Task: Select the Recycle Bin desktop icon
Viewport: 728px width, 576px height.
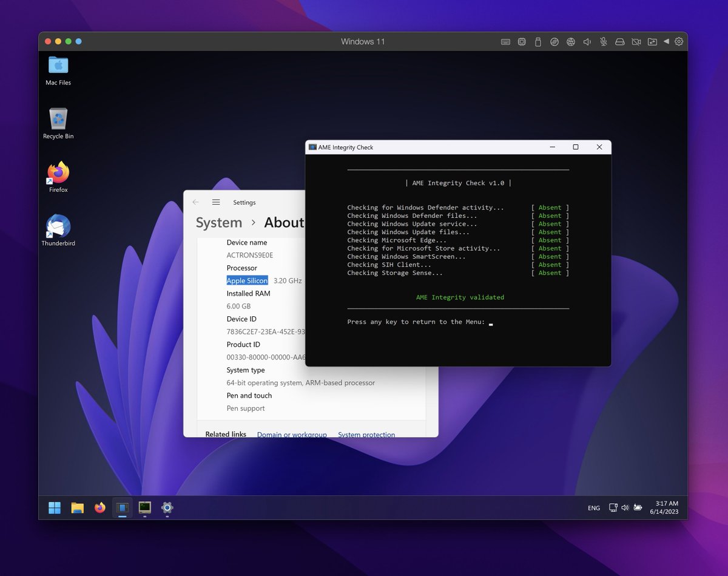Action: (x=58, y=124)
